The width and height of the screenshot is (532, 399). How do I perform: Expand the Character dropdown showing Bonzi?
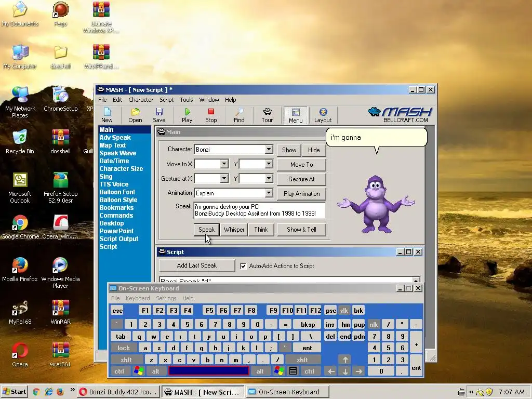(x=269, y=149)
